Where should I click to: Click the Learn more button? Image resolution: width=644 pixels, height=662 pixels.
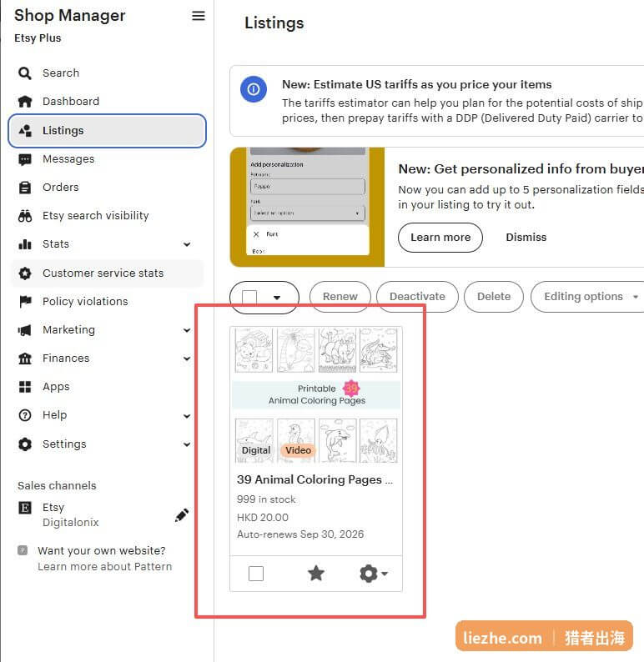coord(440,238)
